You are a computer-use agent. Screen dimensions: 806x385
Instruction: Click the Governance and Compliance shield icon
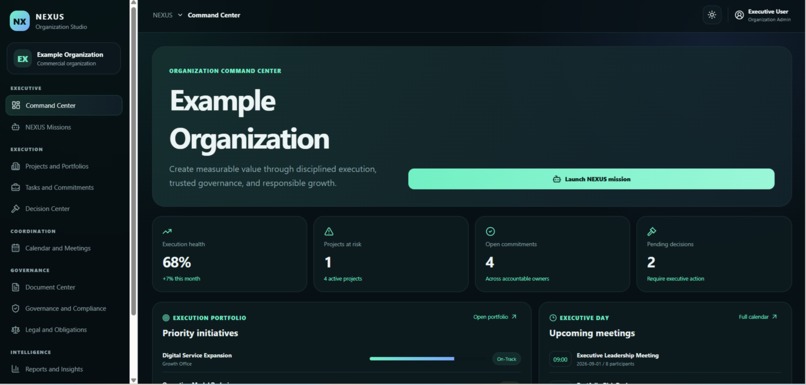click(x=16, y=308)
